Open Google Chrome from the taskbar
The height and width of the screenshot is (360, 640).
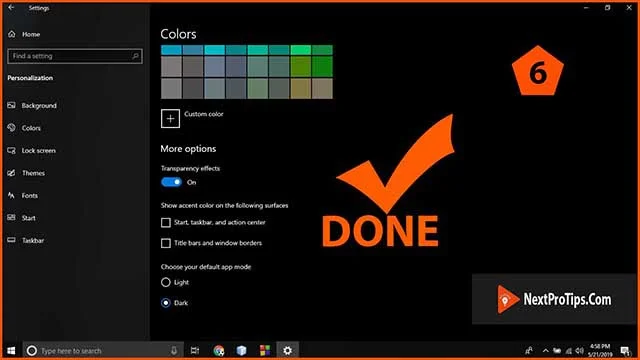[x=219, y=351]
